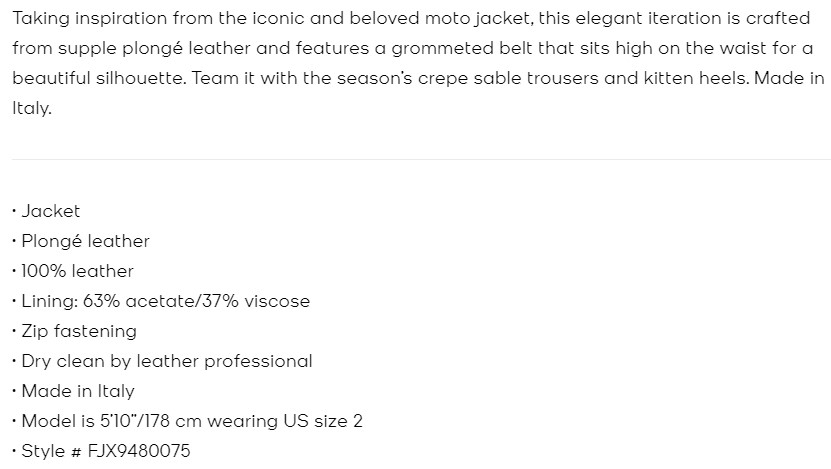Click the horizontal divider below the description
Image resolution: width=831 pixels, height=469 pixels.
pyautogui.click(x=420, y=159)
